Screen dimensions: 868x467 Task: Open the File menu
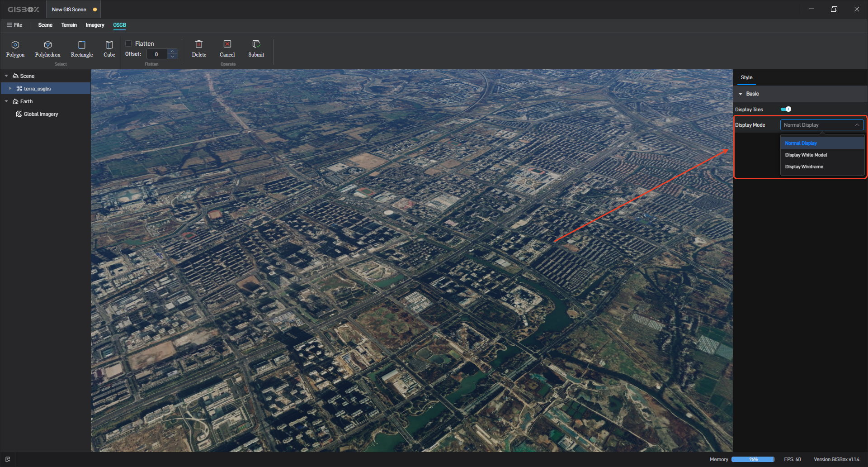[x=14, y=25]
